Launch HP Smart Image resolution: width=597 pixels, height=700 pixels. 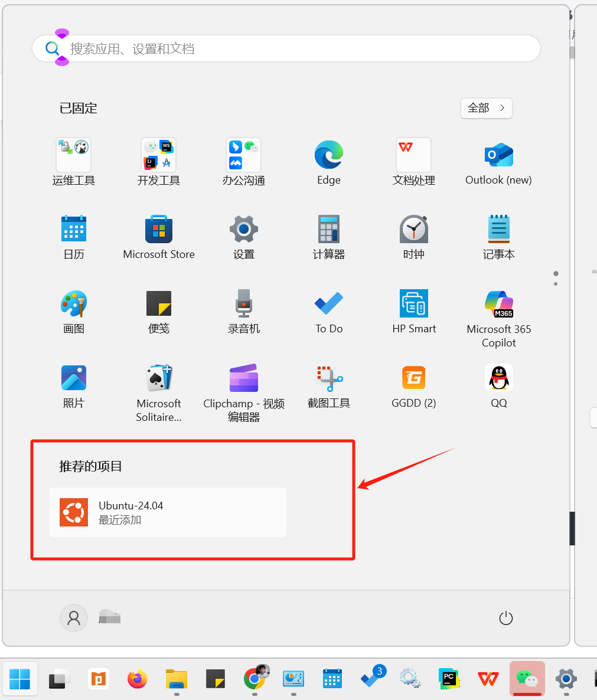coord(414,312)
